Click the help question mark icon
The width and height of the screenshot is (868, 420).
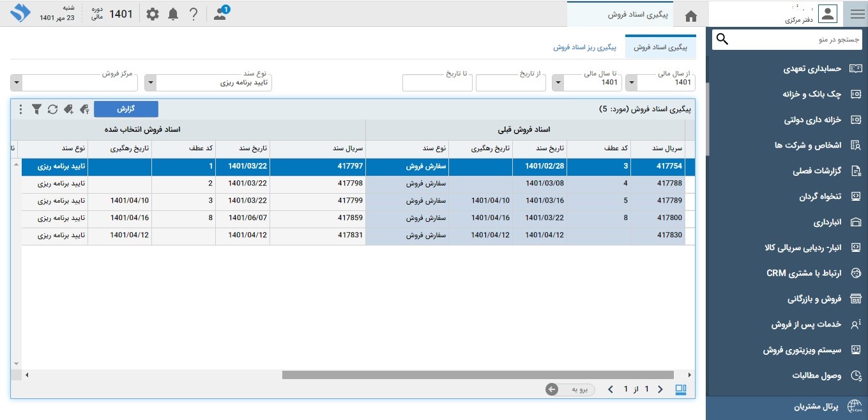[x=194, y=14]
